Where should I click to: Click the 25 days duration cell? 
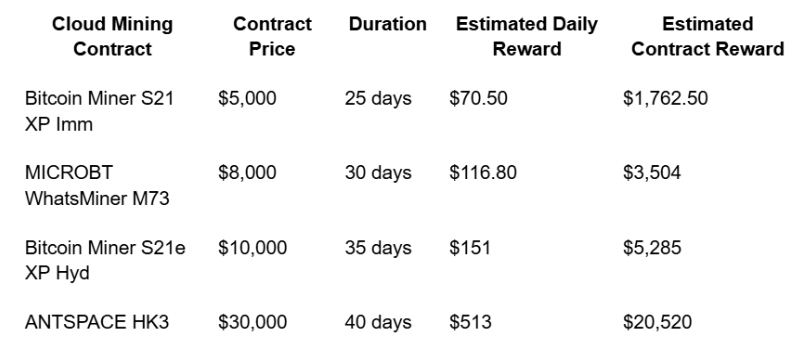point(378,98)
